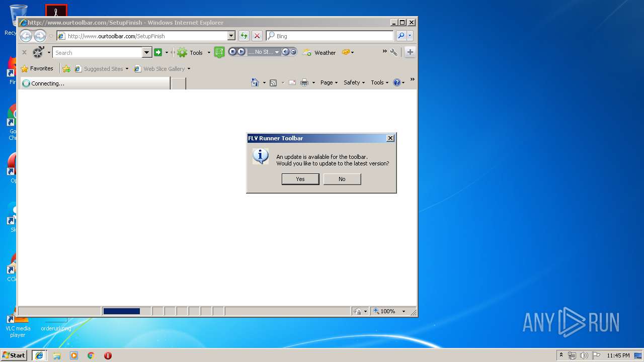This screenshot has width=644, height=362.
Task: Open a new blank tab
Action: pos(179,83)
